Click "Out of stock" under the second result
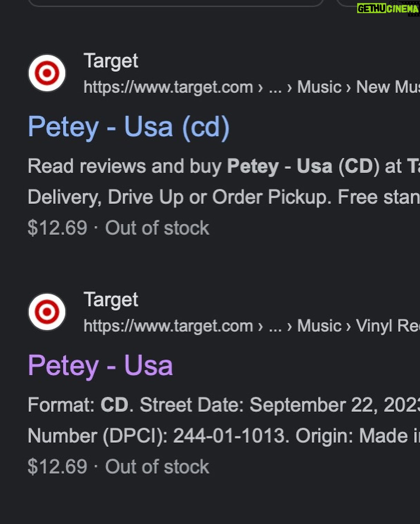The height and width of the screenshot is (524, 420). click(157, 467)
